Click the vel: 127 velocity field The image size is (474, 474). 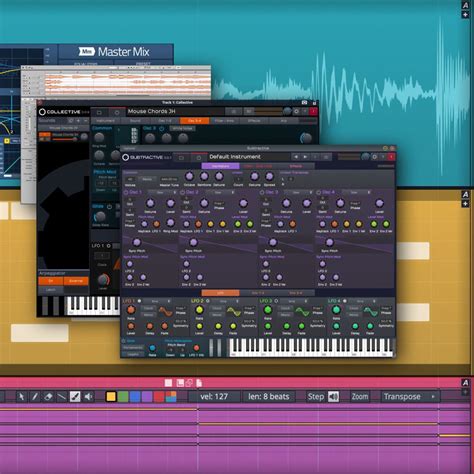[x=214, y=397]
